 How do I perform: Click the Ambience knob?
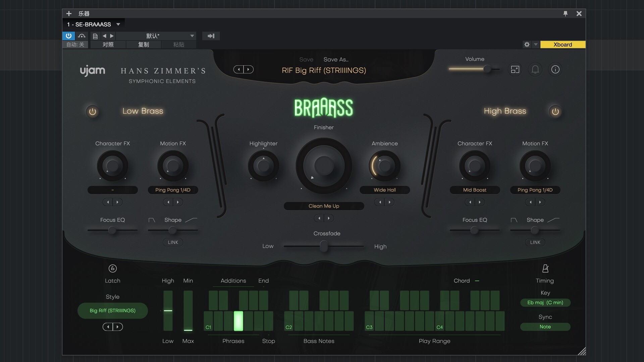tap(385, 166)
